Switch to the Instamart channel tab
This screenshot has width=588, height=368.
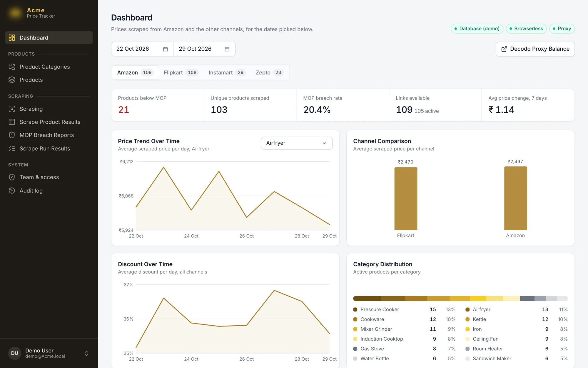(x=227, y=73)
